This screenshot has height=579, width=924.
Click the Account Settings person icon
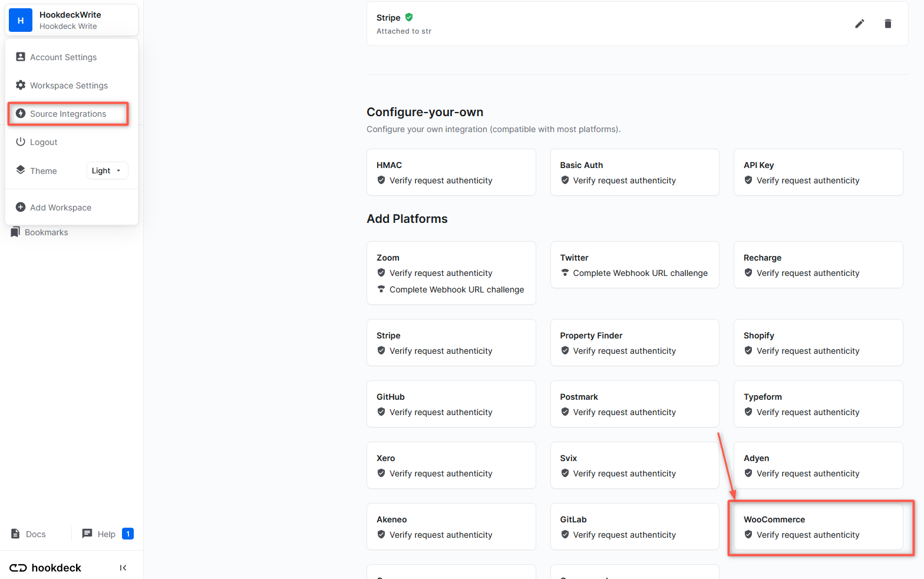[21, 57]
